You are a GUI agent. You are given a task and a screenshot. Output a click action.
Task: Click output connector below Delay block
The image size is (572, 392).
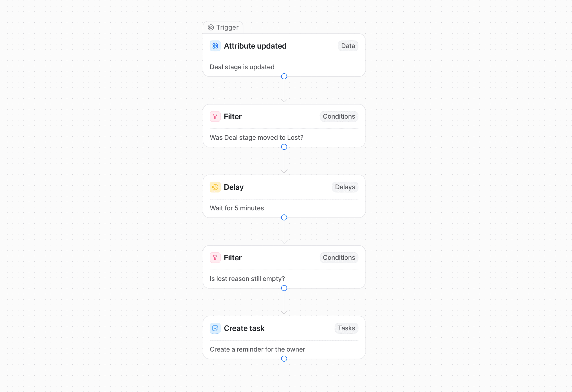284,217
